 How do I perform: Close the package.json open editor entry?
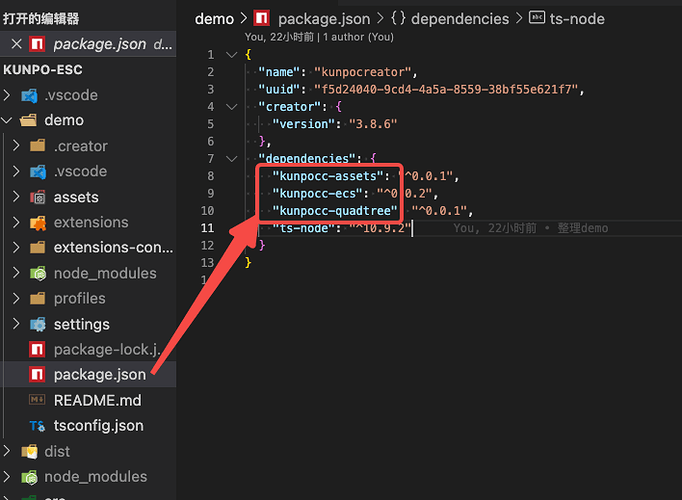(17, 44)
